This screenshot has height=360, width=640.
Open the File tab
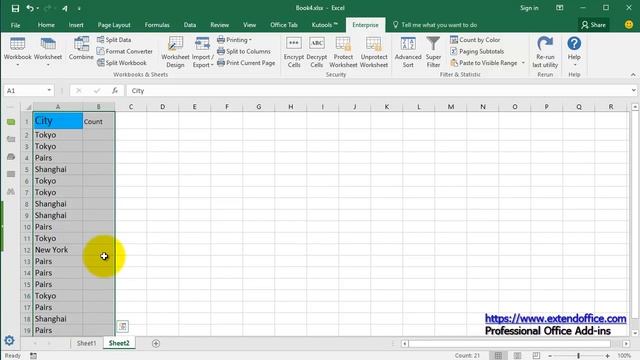click(x=16, y=25)
